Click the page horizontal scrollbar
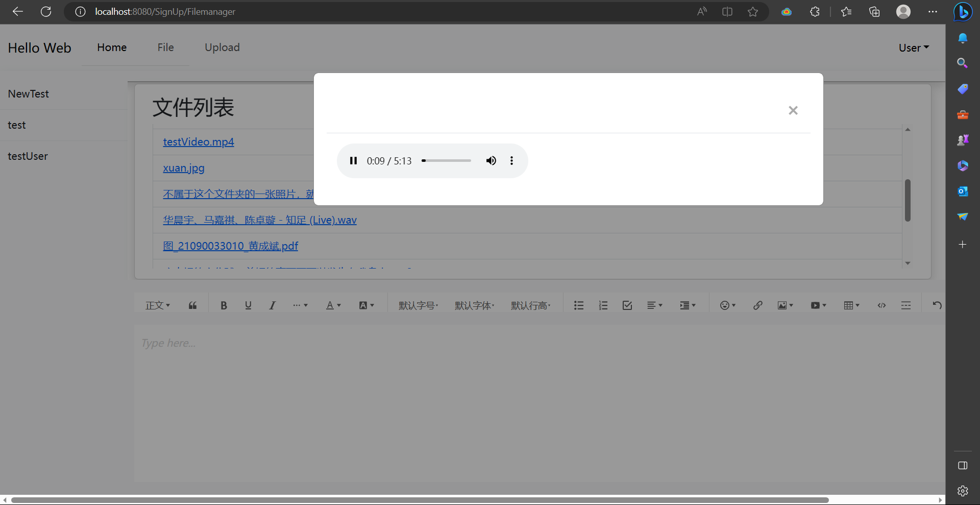Viewport: 980px width, 505px height. coord(420,500)
